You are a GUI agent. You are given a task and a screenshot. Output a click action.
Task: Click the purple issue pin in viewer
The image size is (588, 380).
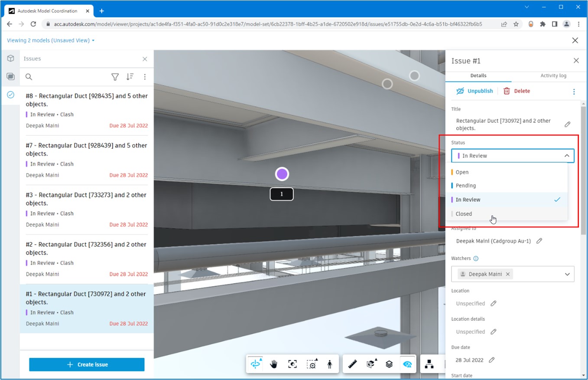282,174
